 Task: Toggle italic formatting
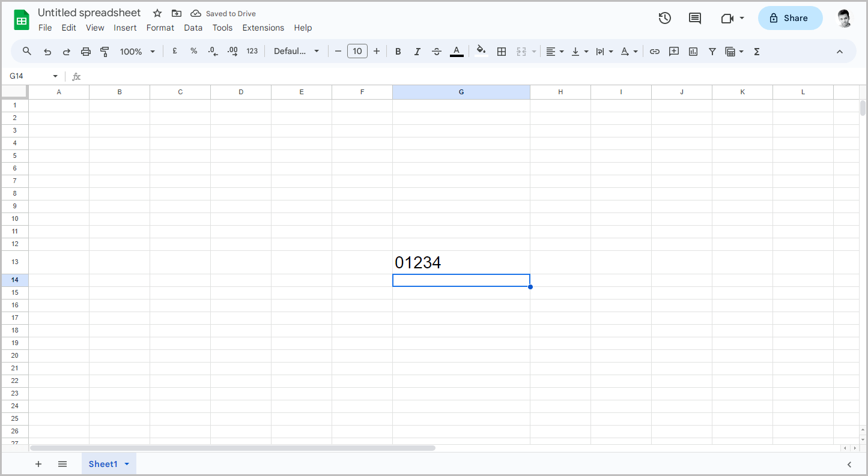pyautogui.click(x=417, y=51)
